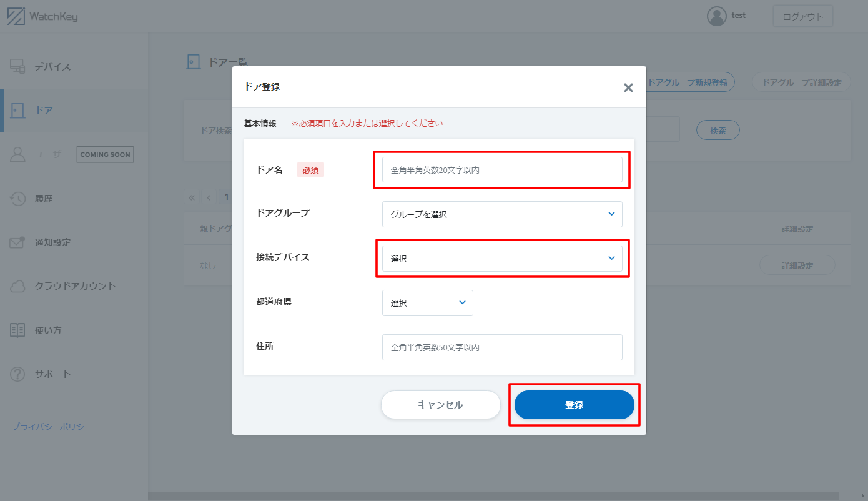The height and width of the screenshot is (501, 868).
Task: Click the ログアウト button
Action: [803, 17]
